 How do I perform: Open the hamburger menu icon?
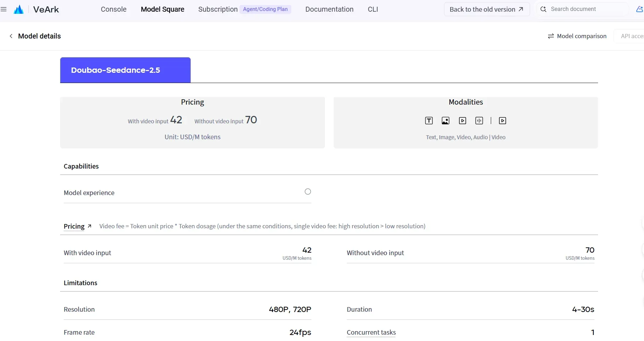coord(4,9)
